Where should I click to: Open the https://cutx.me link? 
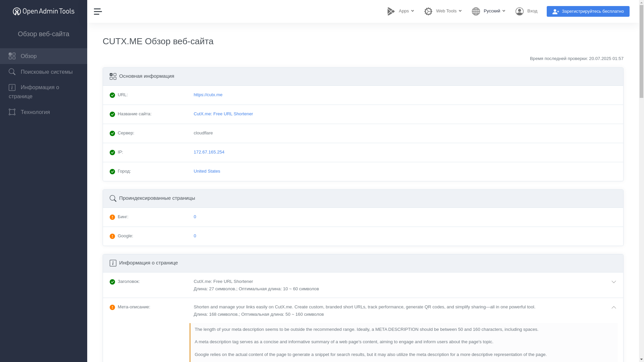pyautogui.click(x=208, y=95)
